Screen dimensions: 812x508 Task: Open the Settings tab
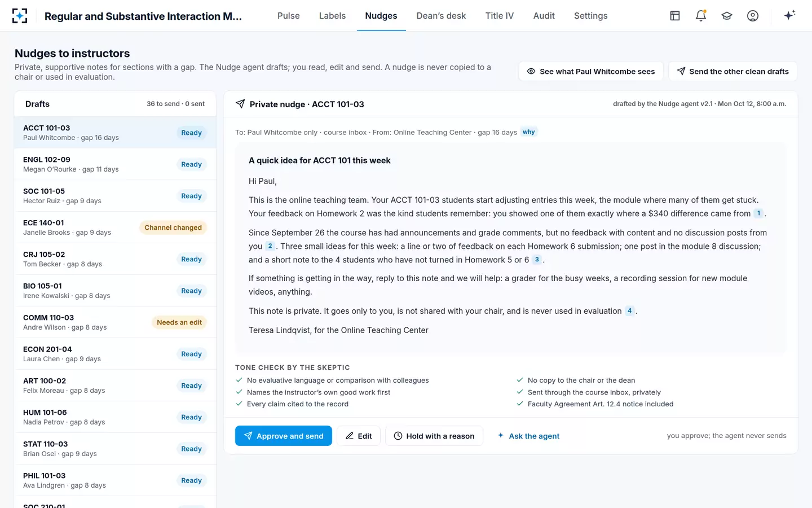coord(591,16)
